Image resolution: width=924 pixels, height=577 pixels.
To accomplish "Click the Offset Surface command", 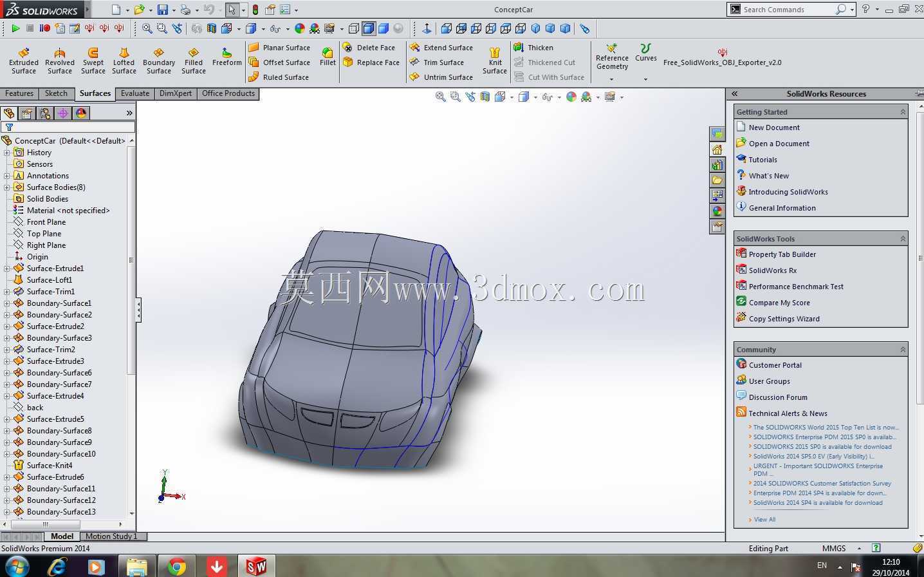I will click(279, 62).
